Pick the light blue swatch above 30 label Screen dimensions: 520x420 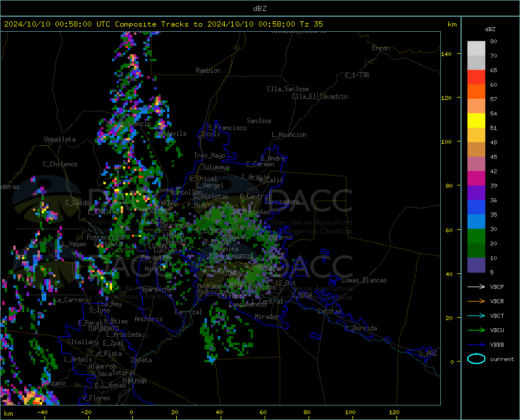(476, 222)
